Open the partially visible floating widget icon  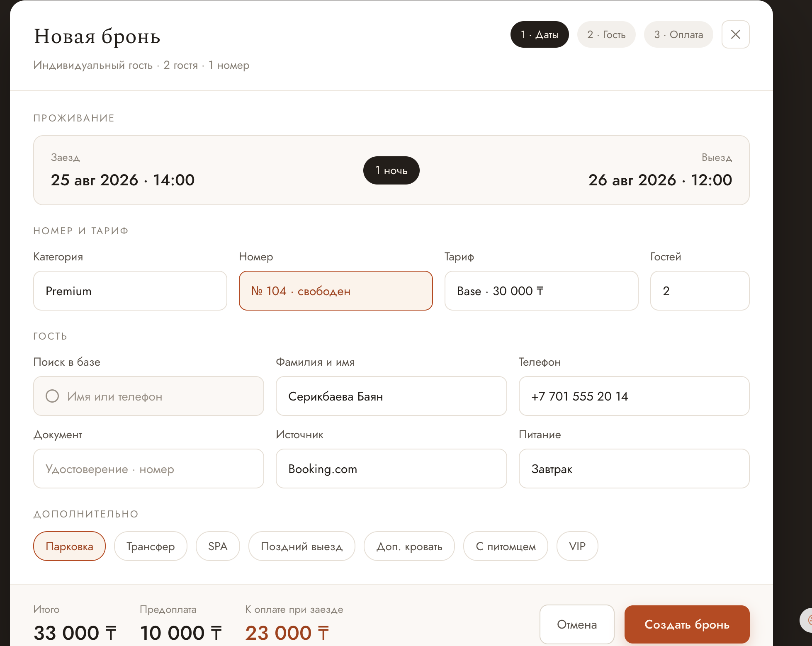click(x=806, y=620)
